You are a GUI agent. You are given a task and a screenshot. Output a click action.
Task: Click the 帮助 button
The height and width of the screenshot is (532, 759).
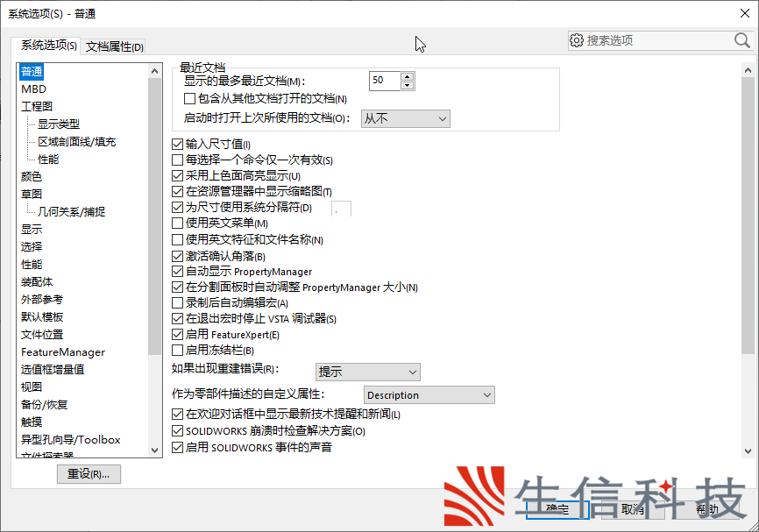(707, 509)
